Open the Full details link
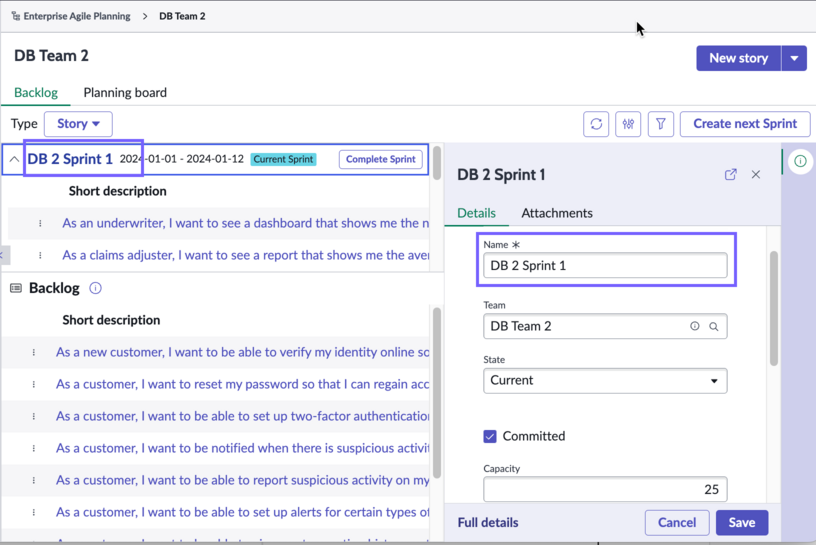 click(x=488, y=523)
